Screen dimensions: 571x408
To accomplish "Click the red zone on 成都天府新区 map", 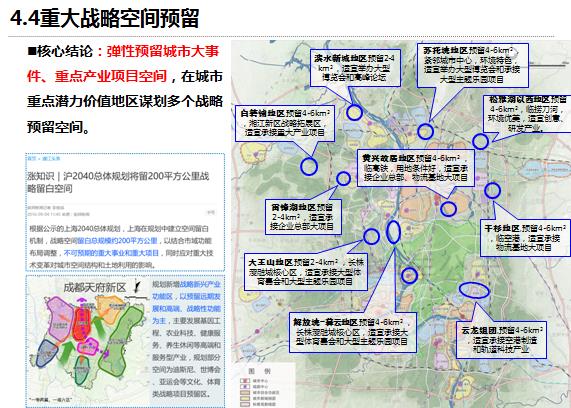I will [82, 324].
